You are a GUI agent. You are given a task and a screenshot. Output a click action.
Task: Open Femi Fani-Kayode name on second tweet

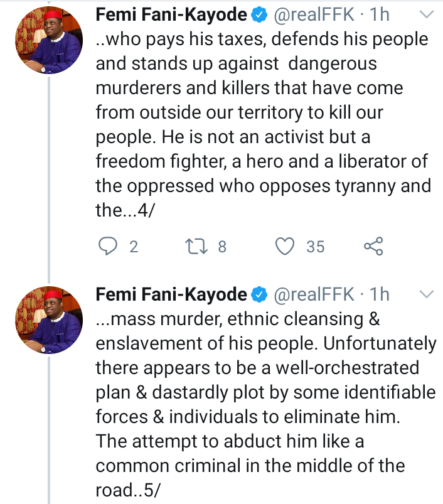coord(171,295)
